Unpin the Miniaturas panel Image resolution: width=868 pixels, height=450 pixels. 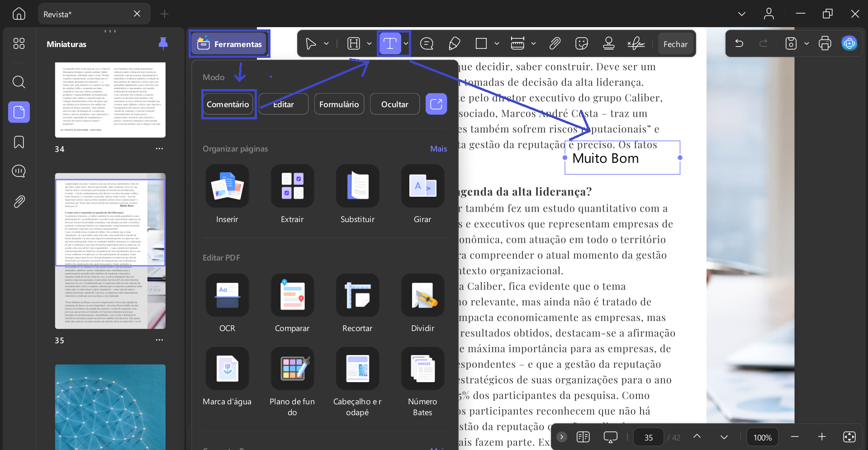163,43
